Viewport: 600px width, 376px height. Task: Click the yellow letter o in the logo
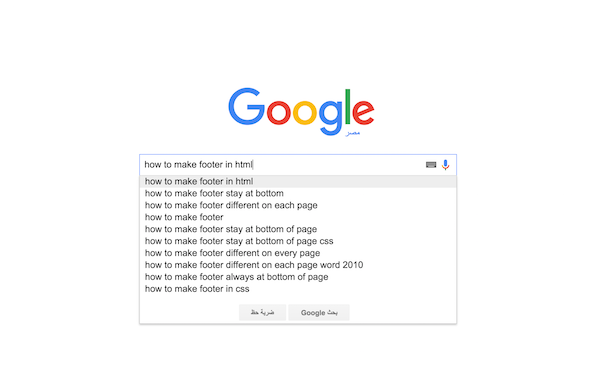click(x=305, y=112)
